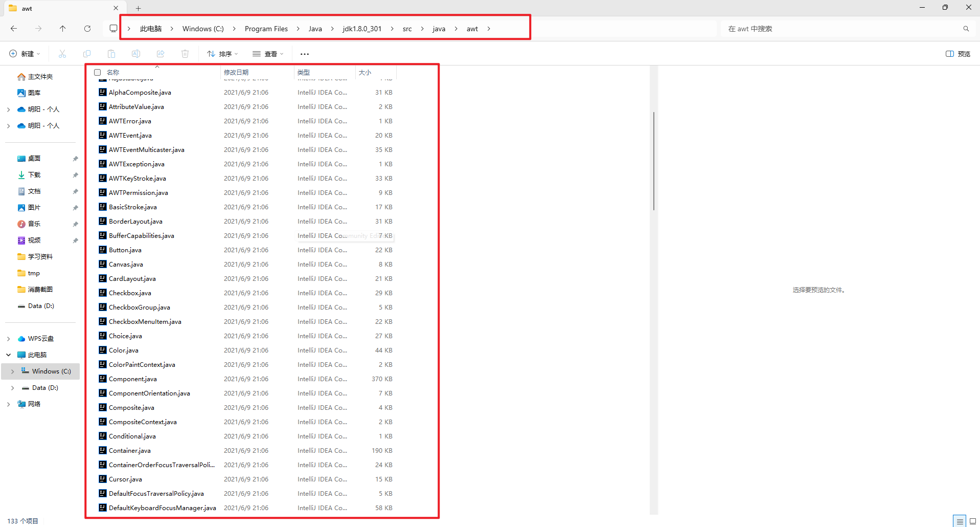The height and width of the screenshot is (527, 980).
Task: Close the awt tab
Action: click(116, 8)
